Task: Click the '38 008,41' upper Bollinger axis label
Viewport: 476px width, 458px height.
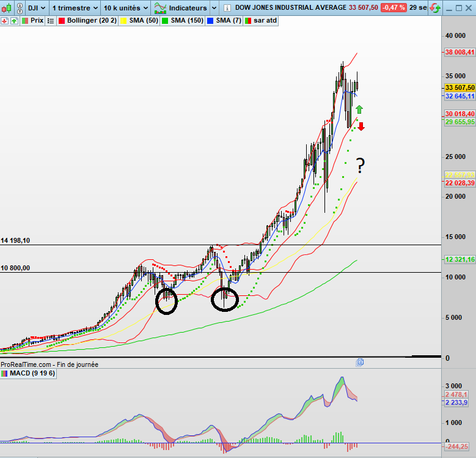Action: tap(460, 52)
